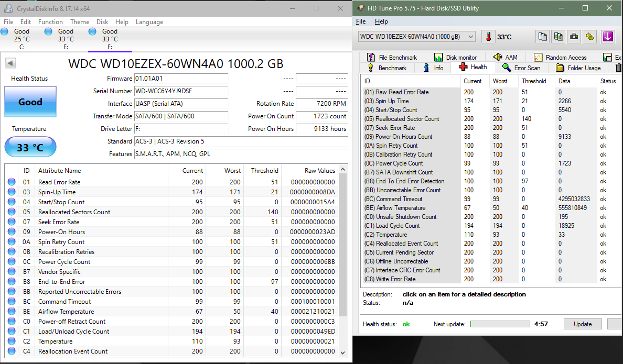Image resolution: width=623 pixels, height=364 pixels.
Task: Click the Next update progress bar
Action: pyautogui.click(x=500, y=324)
